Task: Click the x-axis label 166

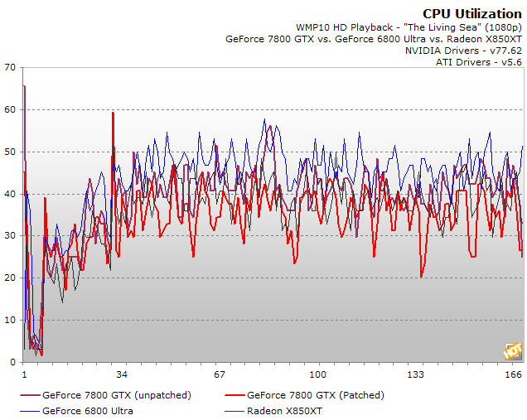Action: pos(514,374)
